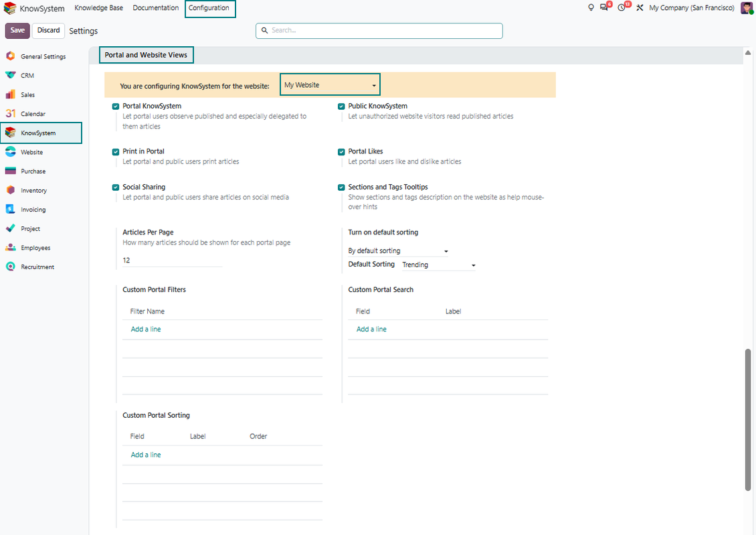Select Sales settings label in sidebar
The width and height of the screenshot is (756, 535).
[27, 95]
